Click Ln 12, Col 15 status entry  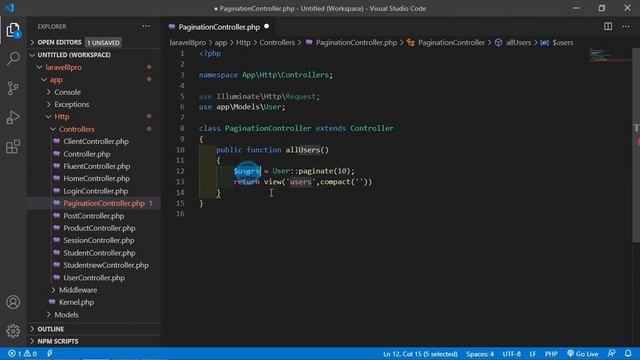[x=420, y=353]
